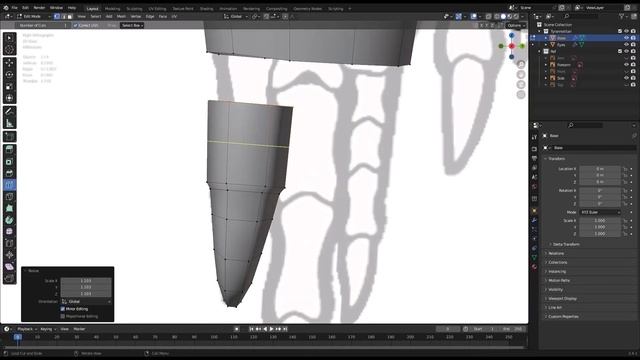Select the Annotate tool
This screenshot has width=640, height=360.
click(x=9, y=111)
